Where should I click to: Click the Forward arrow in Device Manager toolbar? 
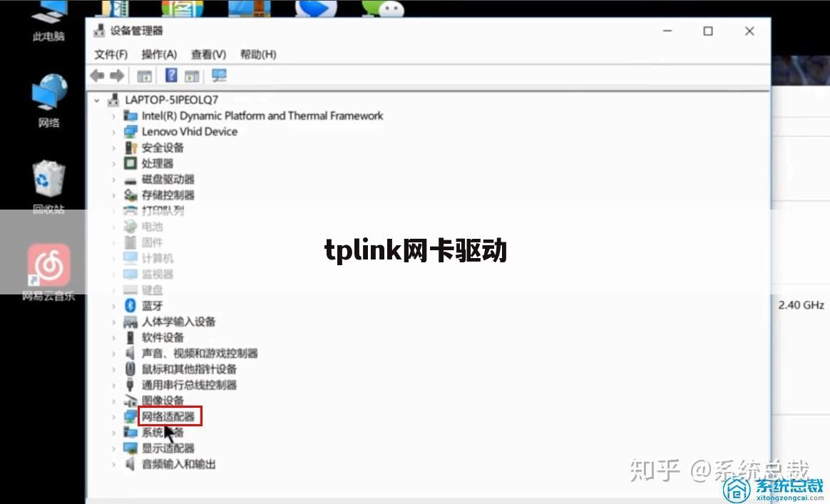point(117,76)
